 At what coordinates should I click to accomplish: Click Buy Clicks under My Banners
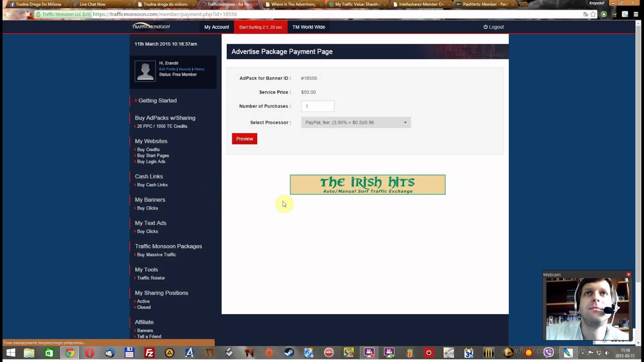(147, 208)
